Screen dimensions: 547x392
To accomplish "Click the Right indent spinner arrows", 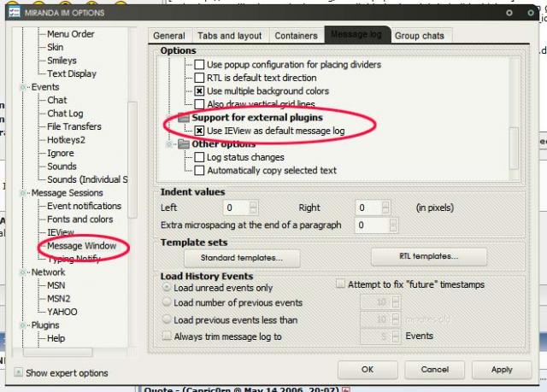I will point(385,208).
